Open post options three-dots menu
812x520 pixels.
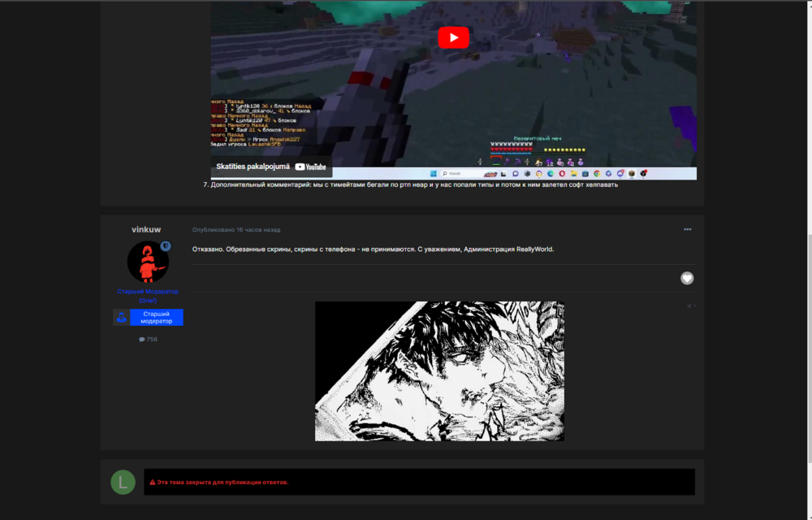(x=687, y=229)
